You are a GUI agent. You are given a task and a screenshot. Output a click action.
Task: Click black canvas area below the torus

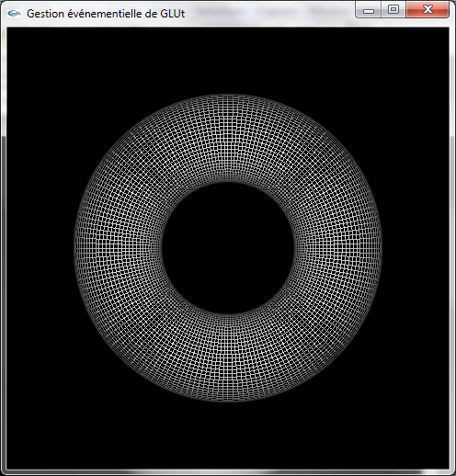(x=228, y=435)
